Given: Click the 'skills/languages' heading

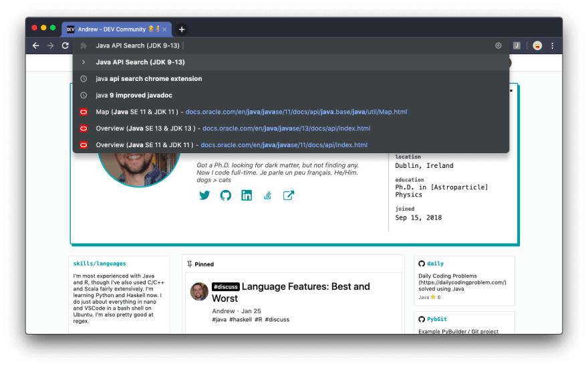Looking at the screenshot, I should (100, 264).
